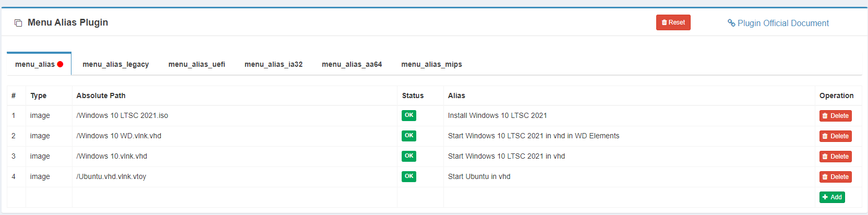
Task: Click the red dot on menu_alias tab
Action: click(x=60, y=64)
